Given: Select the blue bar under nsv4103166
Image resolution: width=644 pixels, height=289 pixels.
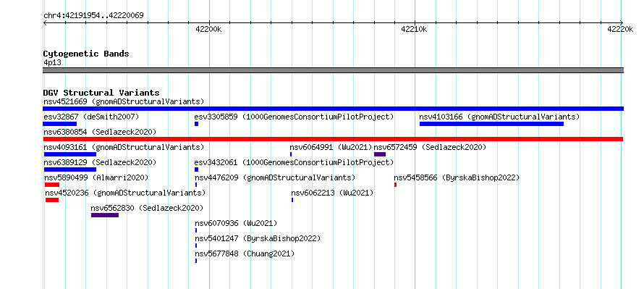Looking at the screenshot, I should click(x=491, y=124).
